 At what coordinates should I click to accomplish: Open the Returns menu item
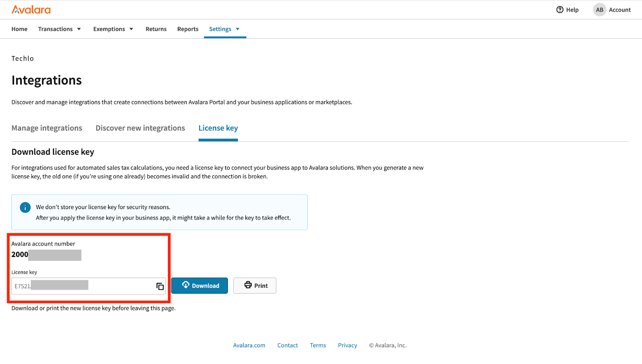coord(156,29)
